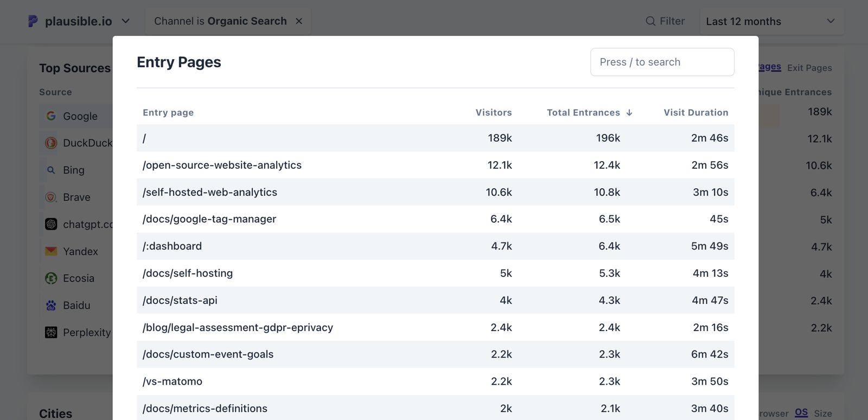Sort by the Visit Duration column header

695,112
